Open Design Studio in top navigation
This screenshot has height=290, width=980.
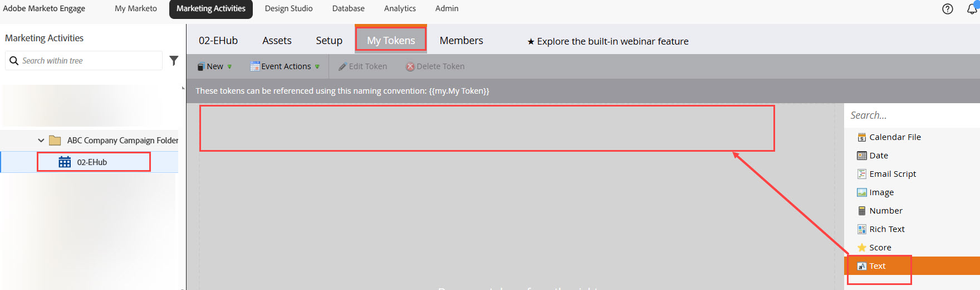[288, 8]
